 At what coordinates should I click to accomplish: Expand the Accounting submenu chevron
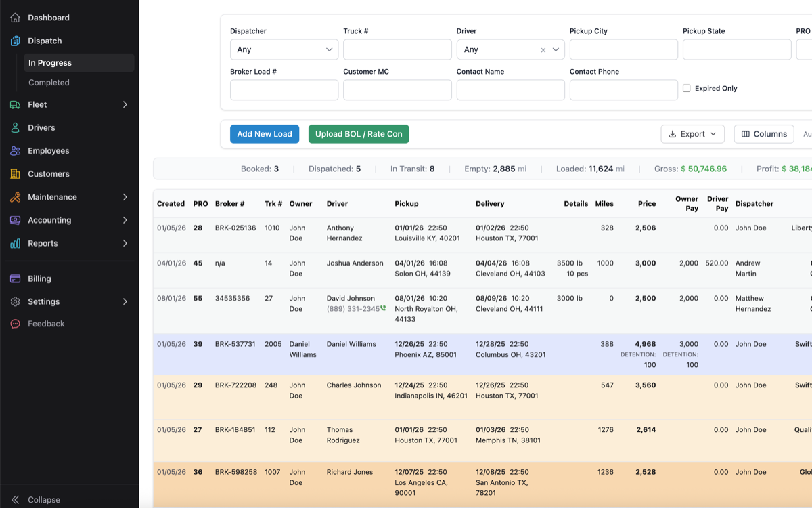(x=125, y=220)
